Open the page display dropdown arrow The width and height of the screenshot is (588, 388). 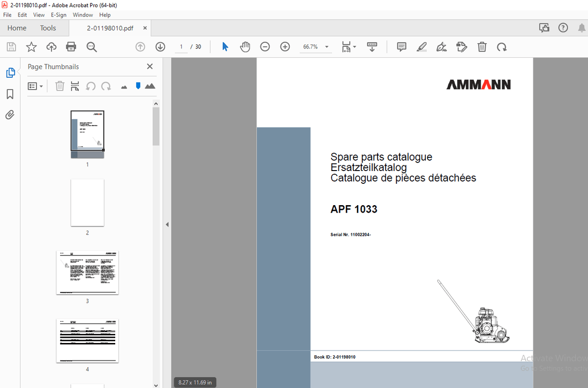[x=354, y=46]
